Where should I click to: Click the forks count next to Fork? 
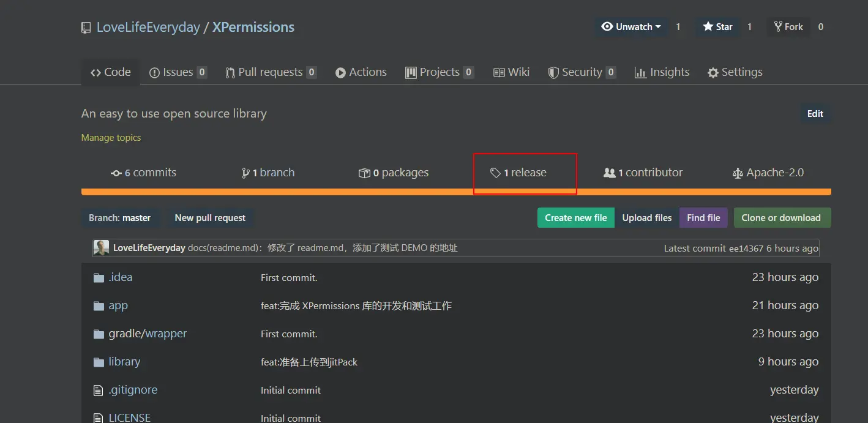(821, 27)
